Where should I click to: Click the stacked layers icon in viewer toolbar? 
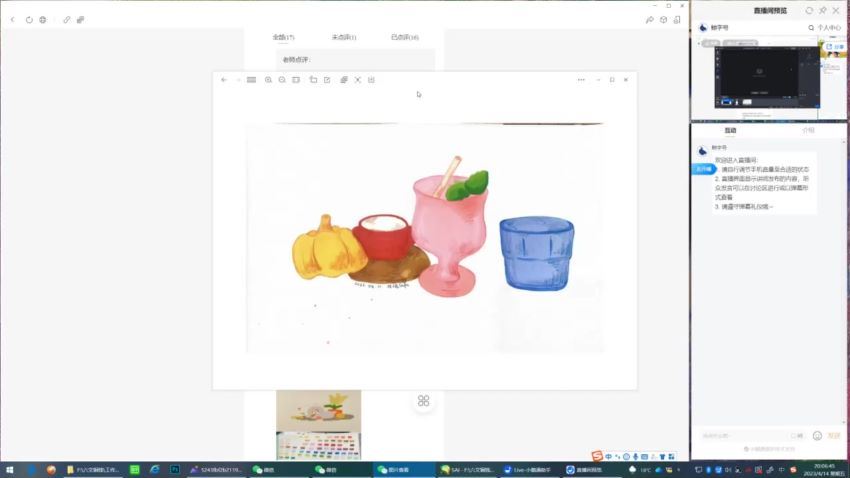coord(344,80)
